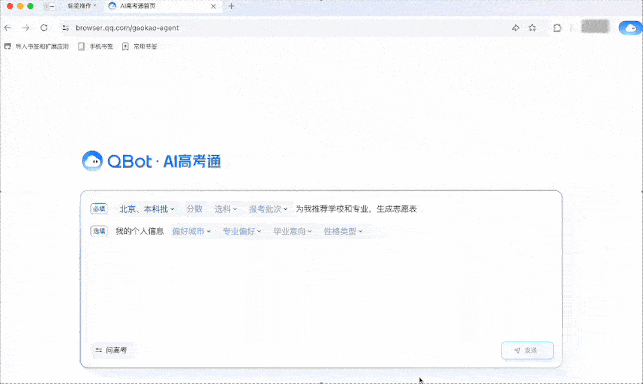643x384 pixels.
Task: Bookmark this page with the star icon
Action: point(532,28)
